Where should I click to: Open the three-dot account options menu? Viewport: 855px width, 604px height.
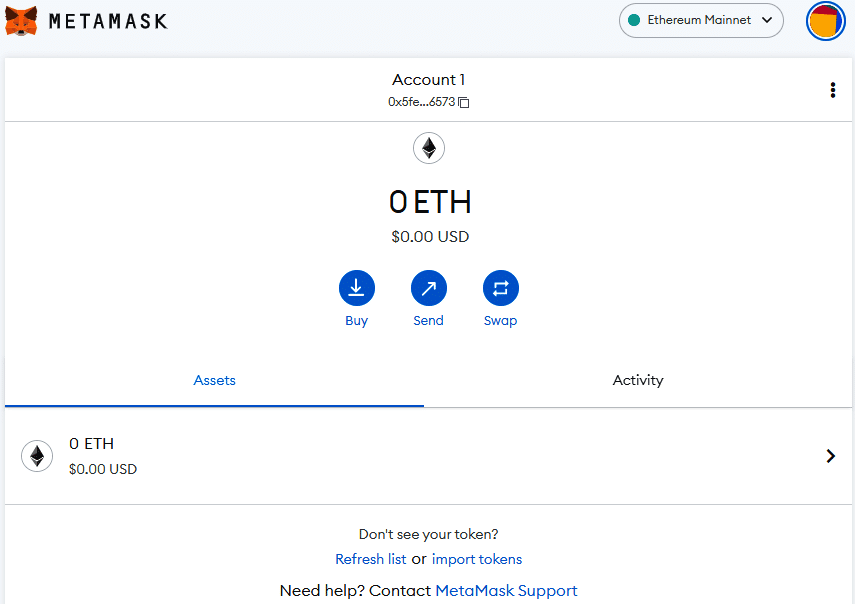tap(832, 90)
